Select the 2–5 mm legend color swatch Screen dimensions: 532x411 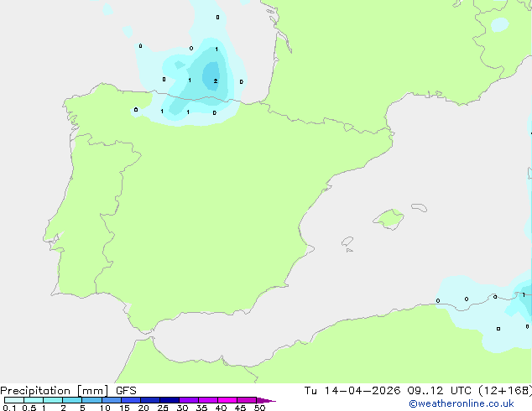(x=72, y=400)
